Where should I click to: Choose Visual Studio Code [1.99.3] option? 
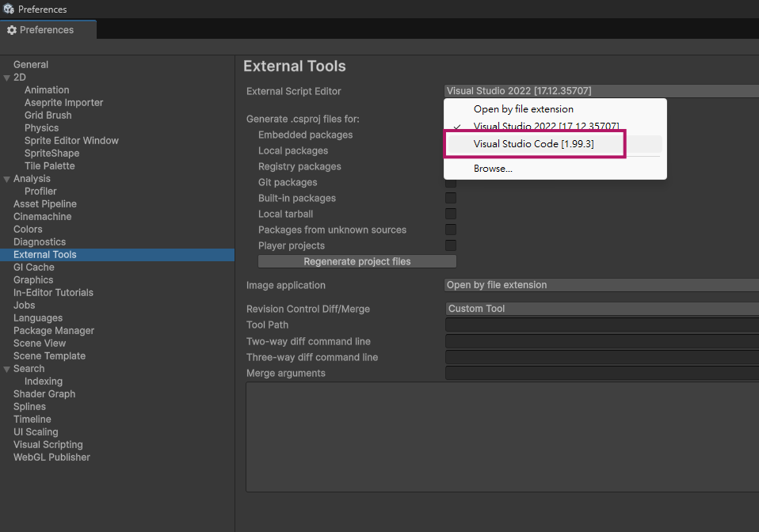click(533, 144)
